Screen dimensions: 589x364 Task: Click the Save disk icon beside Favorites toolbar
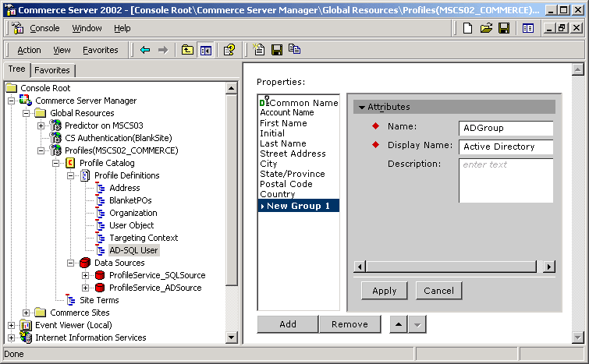coord(277,50)
